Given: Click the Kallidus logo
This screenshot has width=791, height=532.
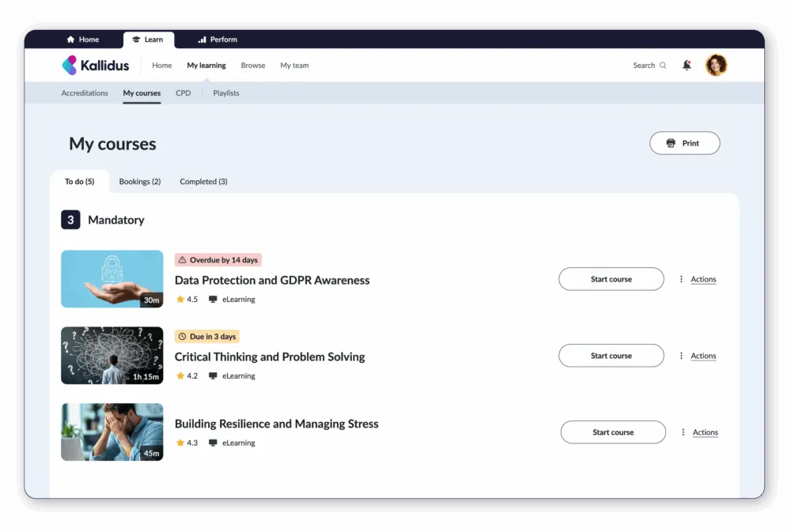Looking at the screenshot, I should 96,66.
